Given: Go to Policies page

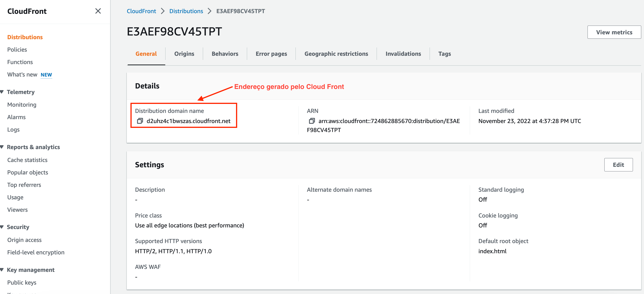Looking at the screenshot, I should tap(17, 50).
